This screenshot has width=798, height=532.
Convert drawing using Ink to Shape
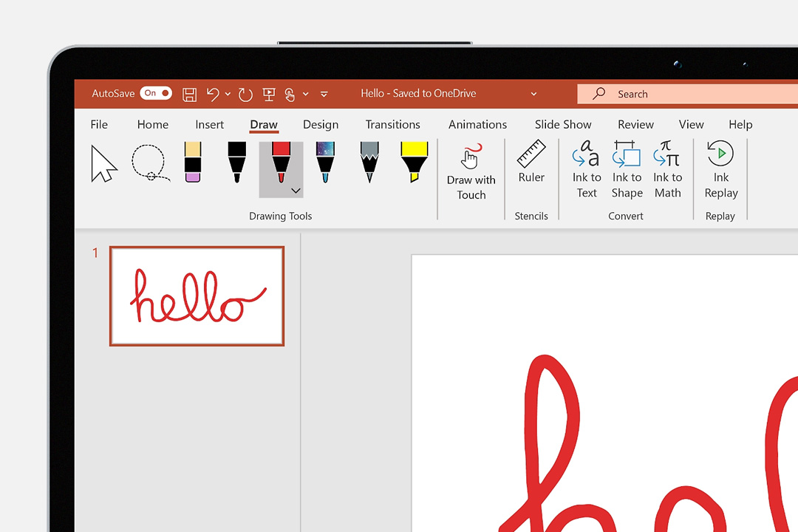tap(627, 170)
